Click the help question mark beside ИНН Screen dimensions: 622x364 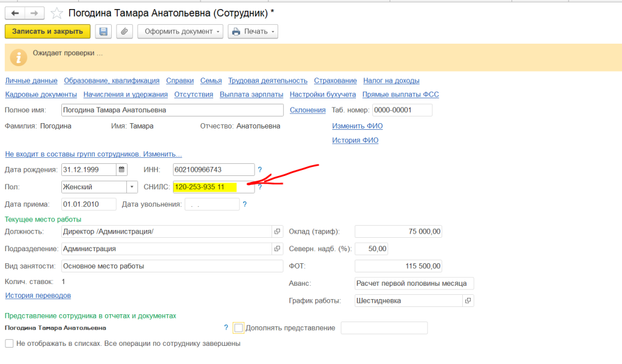[260, 170]
